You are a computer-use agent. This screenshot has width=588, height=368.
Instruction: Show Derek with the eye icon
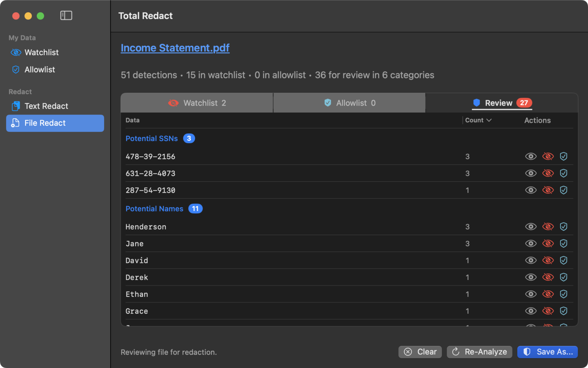[530, 277]
